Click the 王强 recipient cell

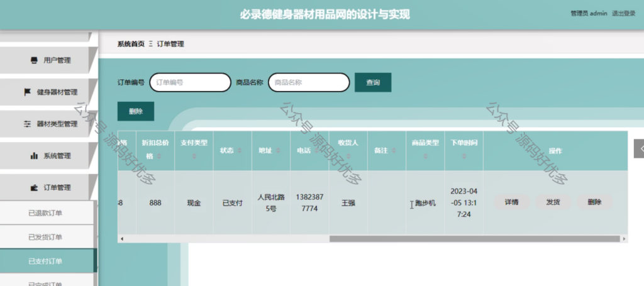click(348, 202)
